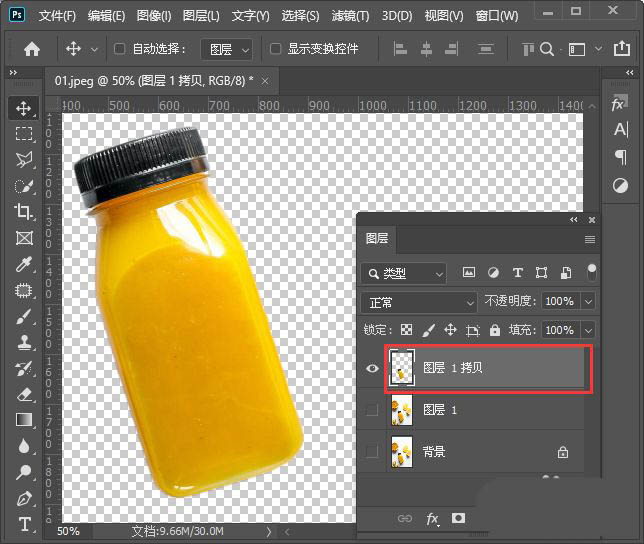Open the Styles fx panel icon
Image resolution: width=644 pixels, height=544 pixels.
(619, 103)
